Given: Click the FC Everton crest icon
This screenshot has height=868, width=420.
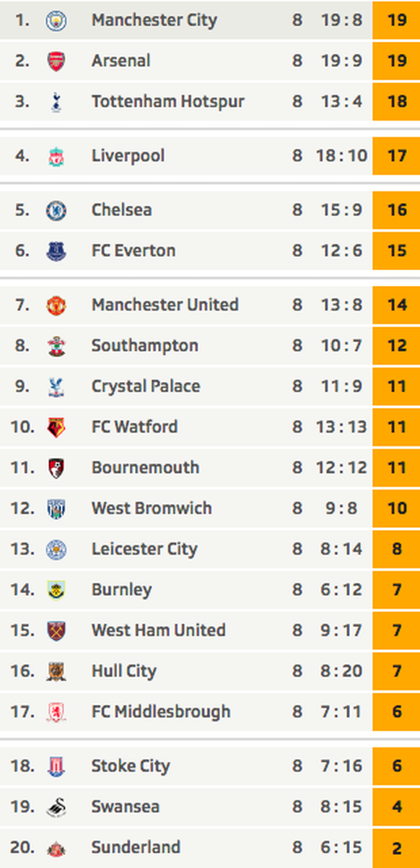Looking at the screenshot, I should point(56,251).
